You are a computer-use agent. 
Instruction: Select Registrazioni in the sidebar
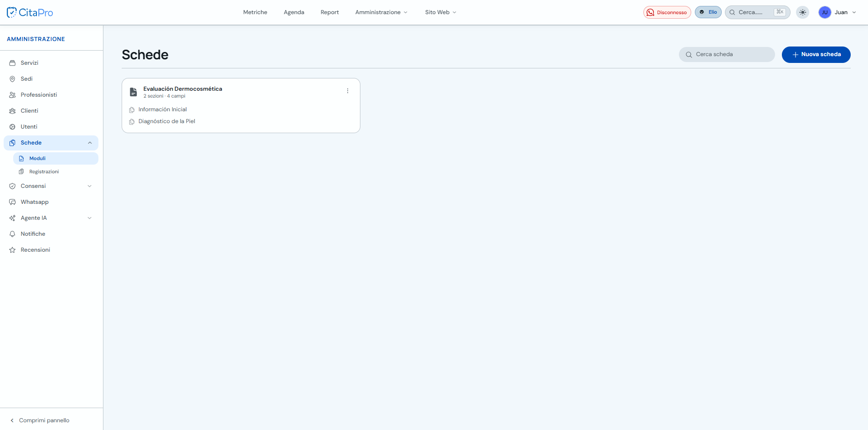tap(56, 172)
